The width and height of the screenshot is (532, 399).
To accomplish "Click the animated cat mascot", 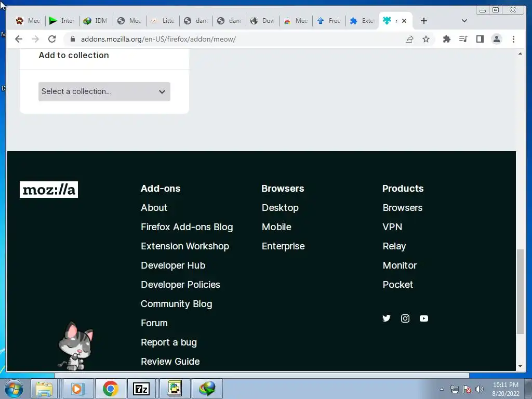I will pyautogui.click(x=75, y=346).
